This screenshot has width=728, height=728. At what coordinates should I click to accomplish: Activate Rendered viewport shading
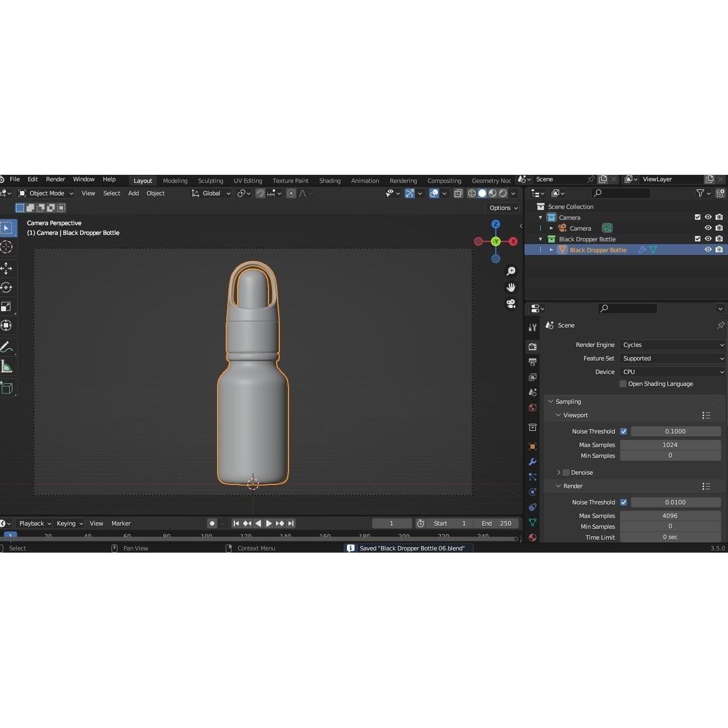[503, 193]
